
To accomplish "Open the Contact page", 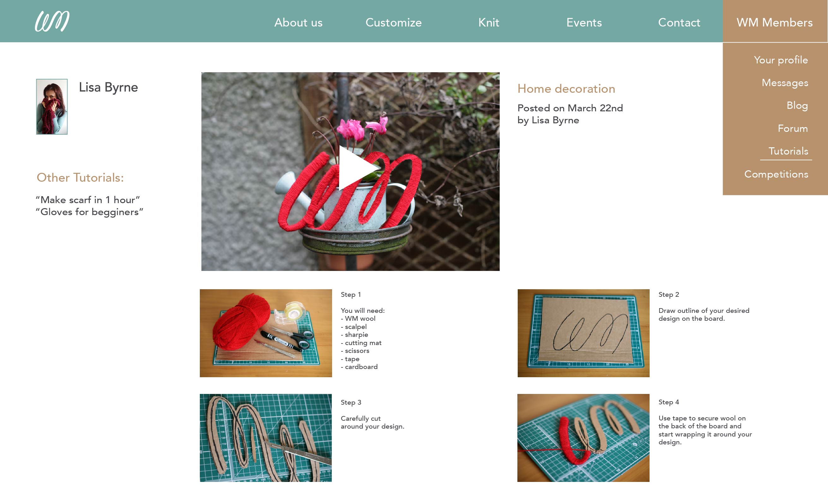I will [679, 22].
